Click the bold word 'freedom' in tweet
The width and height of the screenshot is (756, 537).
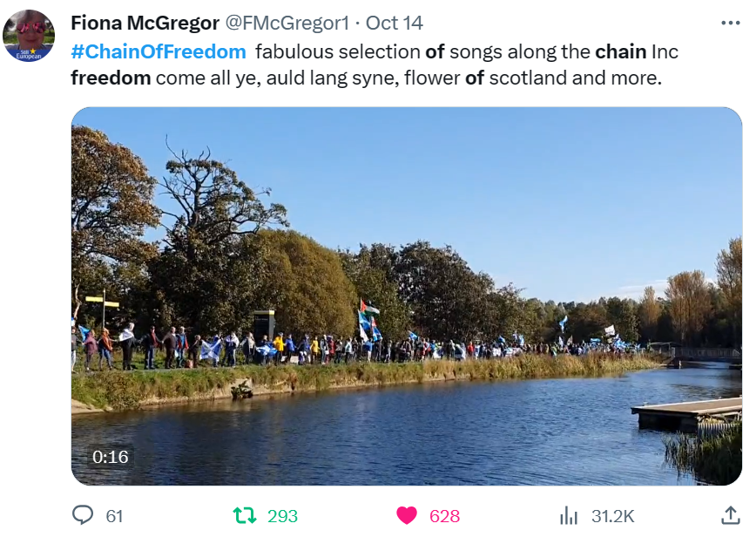(111, 78)
